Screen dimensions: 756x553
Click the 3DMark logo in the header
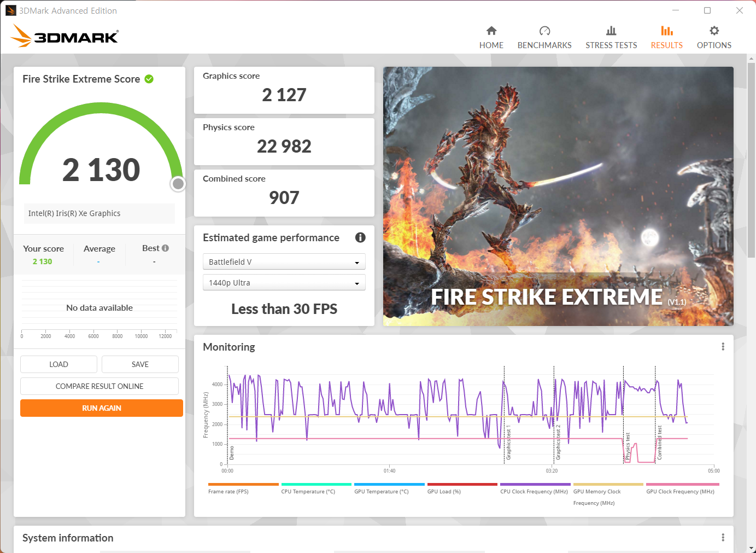point(65,36)
